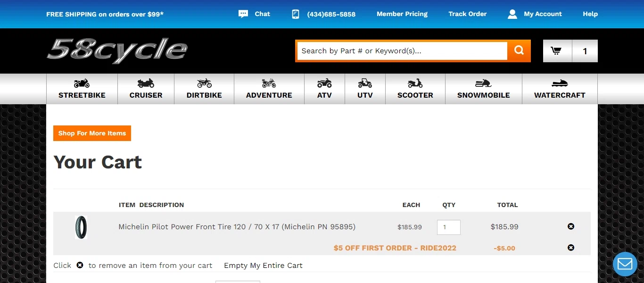Submit search with the magnifier button
This screenshot has width=644, height=283.
[519, 50]
